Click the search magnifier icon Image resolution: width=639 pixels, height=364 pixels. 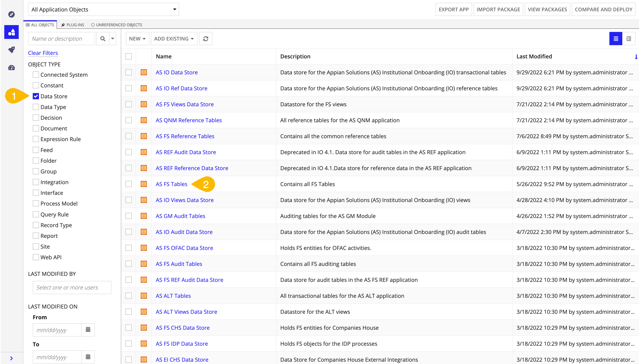[x=103, y=39]
